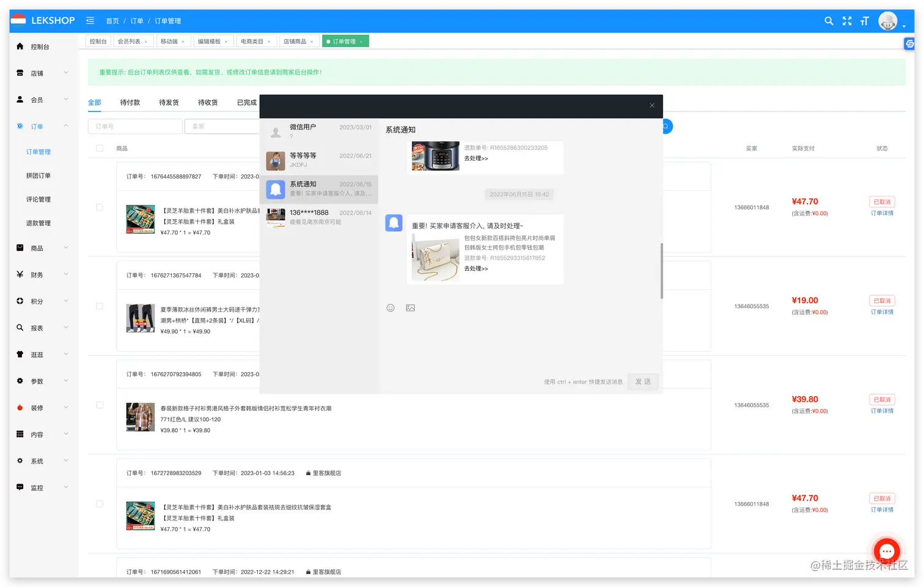
Task: Click the blue side widget icon
Action: point(909,43)
